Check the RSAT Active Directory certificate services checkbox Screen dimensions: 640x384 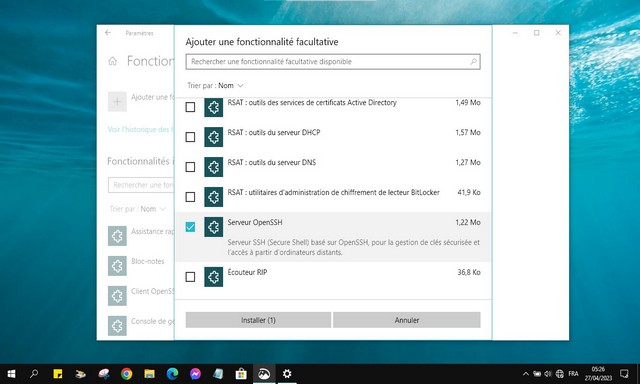click(x=190, y=107)
